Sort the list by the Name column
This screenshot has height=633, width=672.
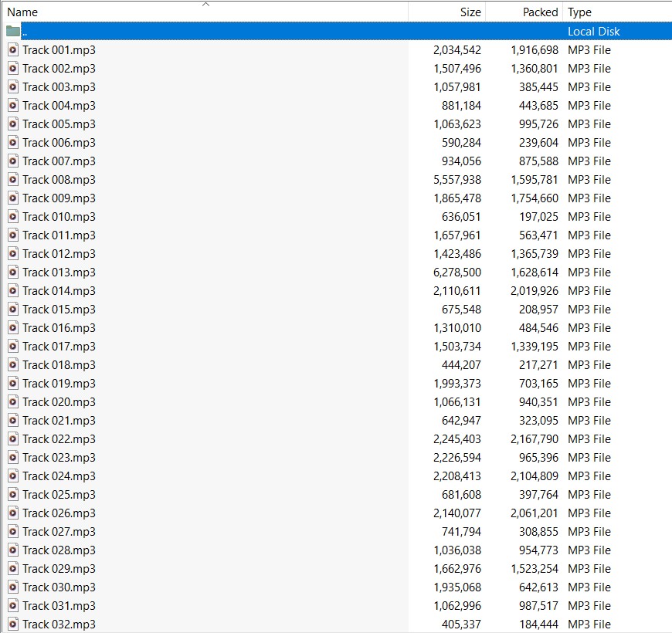point(22,12)
